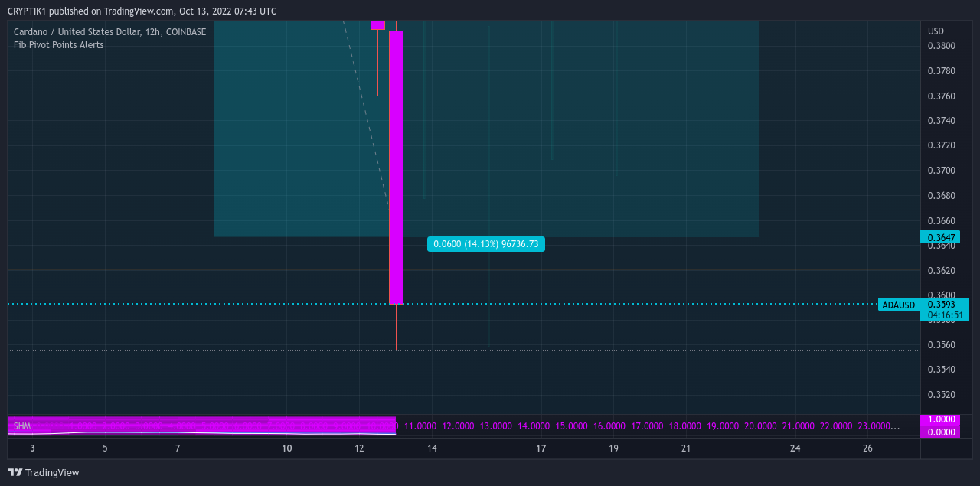Click date 5 on the time axis
The width and height of the screenshot is (980, 486).
(105, 448)
